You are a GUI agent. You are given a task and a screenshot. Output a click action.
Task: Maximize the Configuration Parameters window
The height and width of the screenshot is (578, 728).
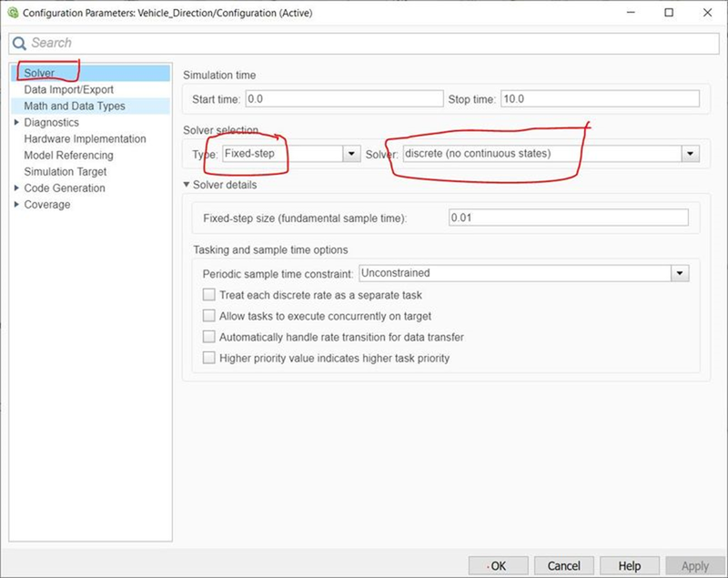point(669,13)
